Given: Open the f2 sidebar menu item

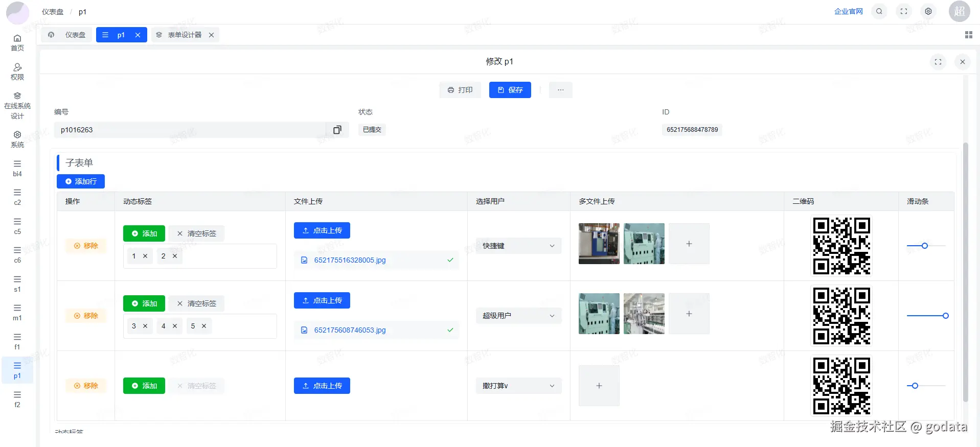Looking at the screenshot, I should pyautogui.click(x=17, y=399).
